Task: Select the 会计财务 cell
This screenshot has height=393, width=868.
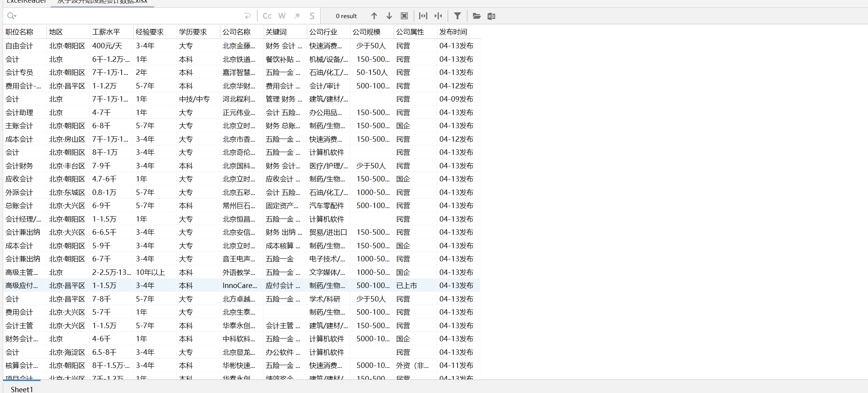Action: 25,166
